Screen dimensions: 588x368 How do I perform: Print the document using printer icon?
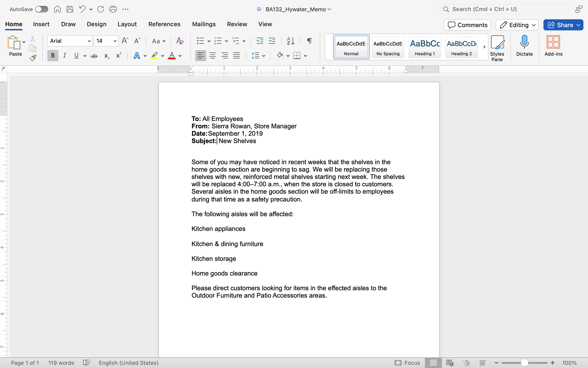pos(113,9)
